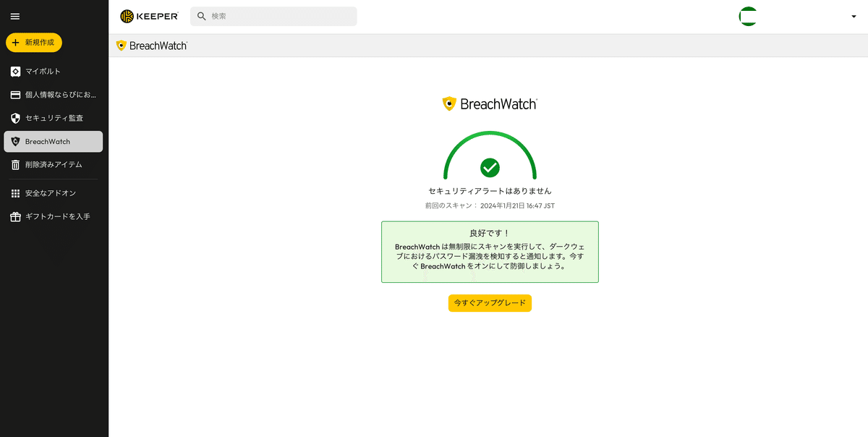Click the 新規作成 button

34,43
